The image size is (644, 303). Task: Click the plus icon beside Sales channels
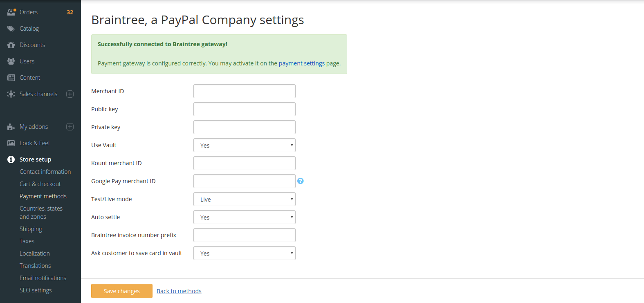point(70,94)
